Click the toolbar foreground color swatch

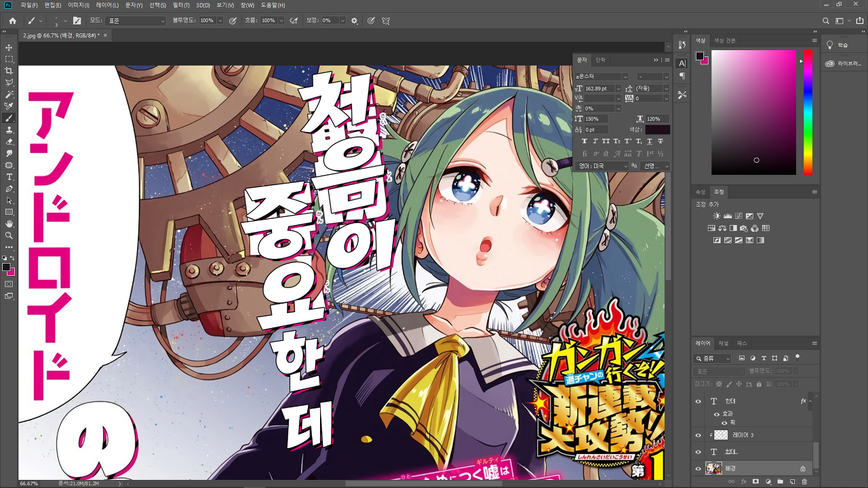click(x=6, y=267)
